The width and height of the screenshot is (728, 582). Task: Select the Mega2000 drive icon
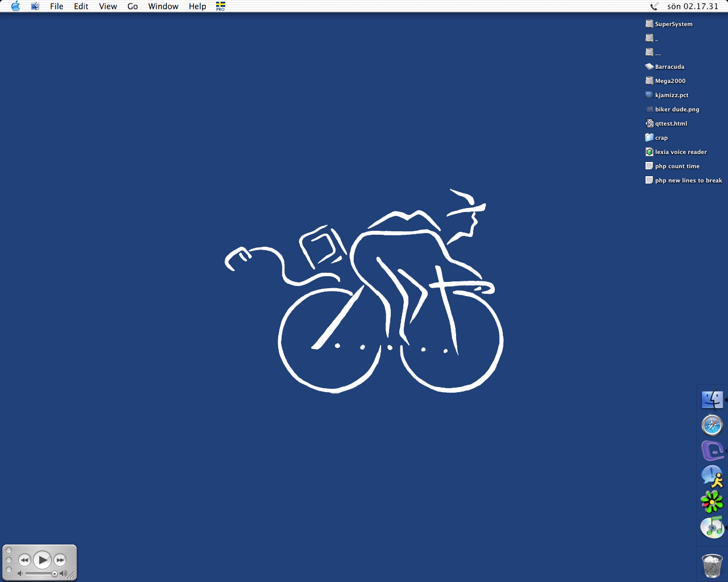[x=649, y=81]
